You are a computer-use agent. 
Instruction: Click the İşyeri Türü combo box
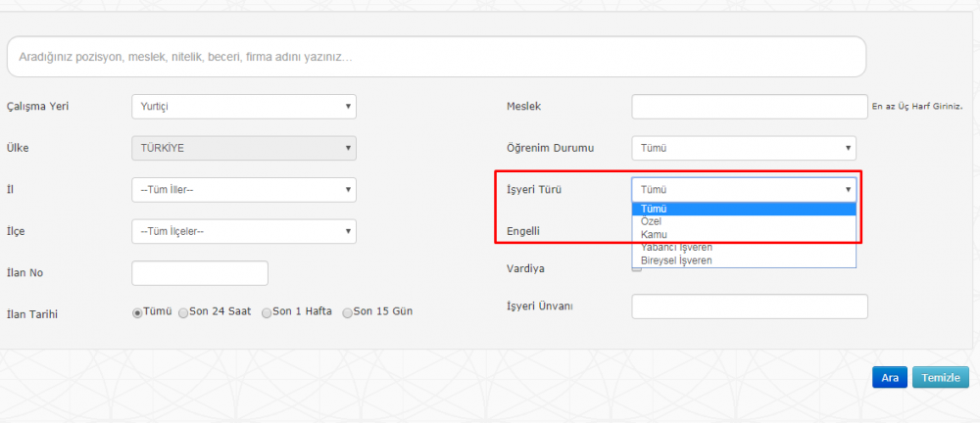pos(744,190)
